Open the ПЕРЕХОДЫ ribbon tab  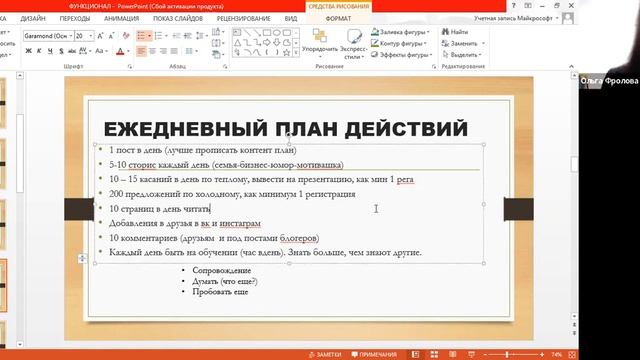pyautogui.click(x=75, y=18)
